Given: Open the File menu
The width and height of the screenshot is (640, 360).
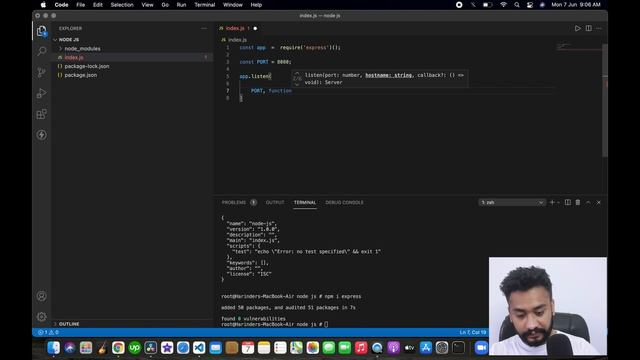Looking at the screenshot, I should pyautogui.click(x=80, y=5).
